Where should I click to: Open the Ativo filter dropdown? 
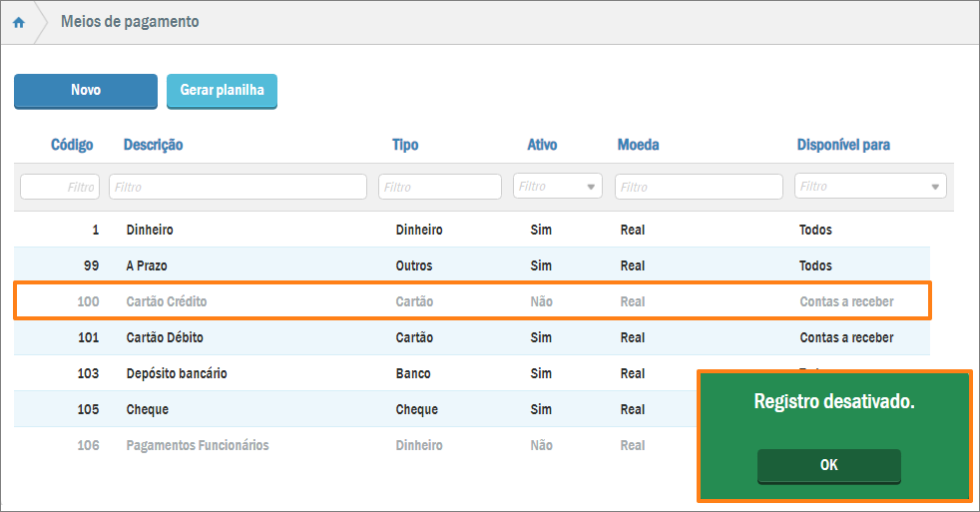coord(557,187)
